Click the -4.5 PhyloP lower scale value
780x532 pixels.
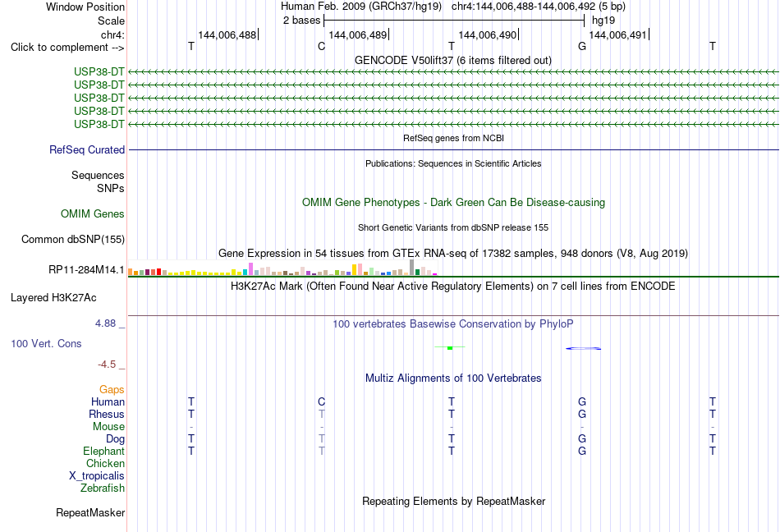point(107,365)
